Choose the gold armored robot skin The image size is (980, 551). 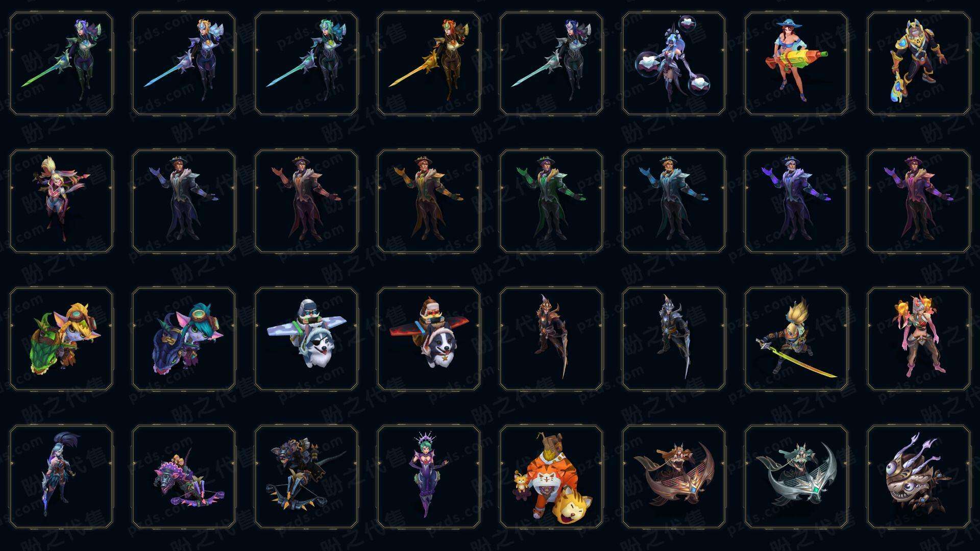[x=919, y=64]
